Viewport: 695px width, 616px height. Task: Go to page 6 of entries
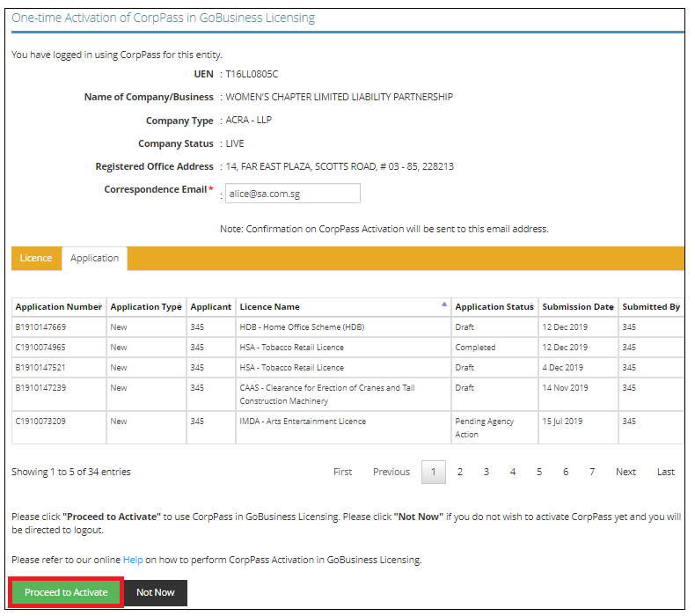[x=566, y=472]
